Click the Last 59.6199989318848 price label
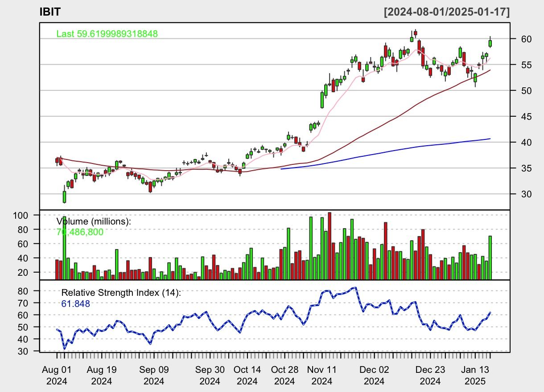 click(x=107, y=33)
